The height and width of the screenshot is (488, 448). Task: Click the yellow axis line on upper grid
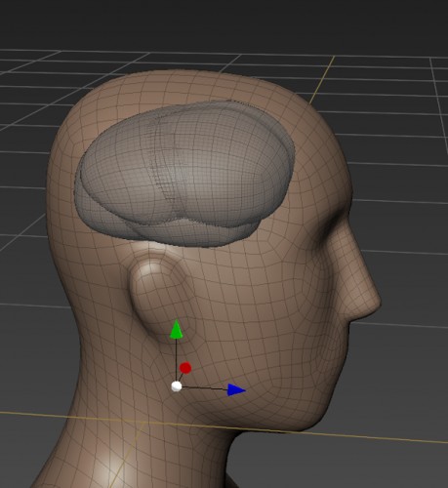click(321, 80)
